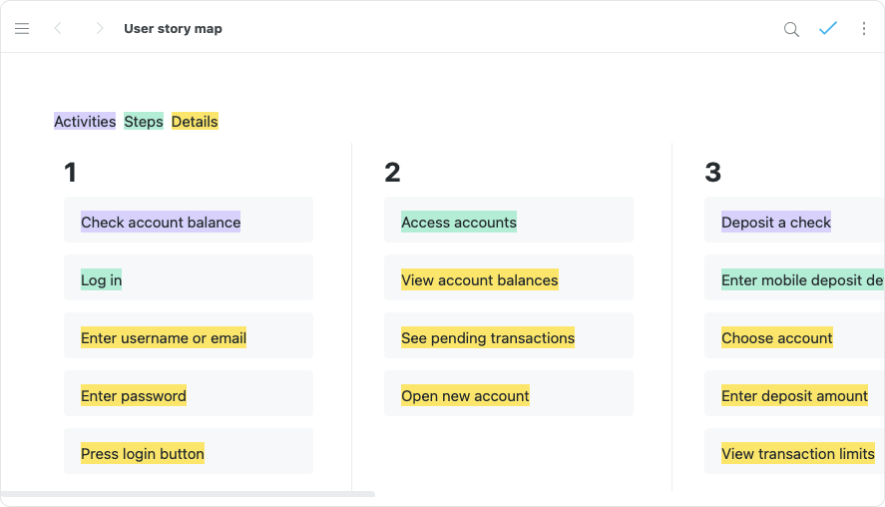Image resolution: width=885 pixels, height=507 pixels.
Task: Click the horizontal scrollbar at the bottom
Action: (x=188, y=494)
